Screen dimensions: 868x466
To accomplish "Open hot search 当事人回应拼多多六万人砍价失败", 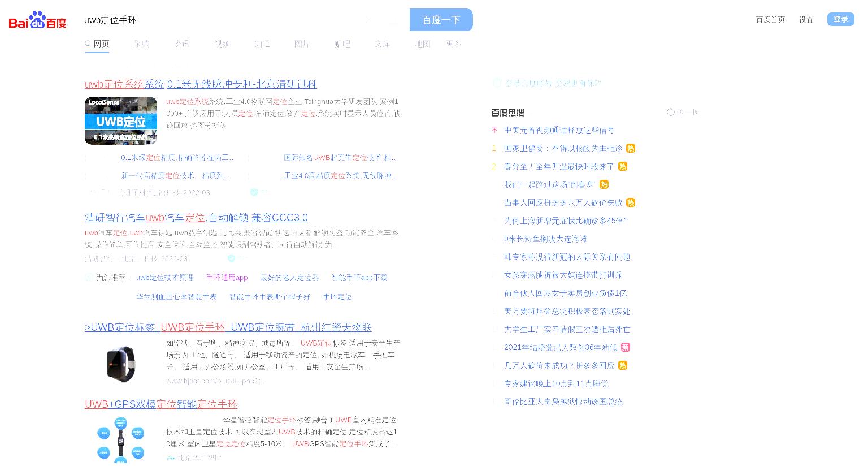I will coord(563,202).
